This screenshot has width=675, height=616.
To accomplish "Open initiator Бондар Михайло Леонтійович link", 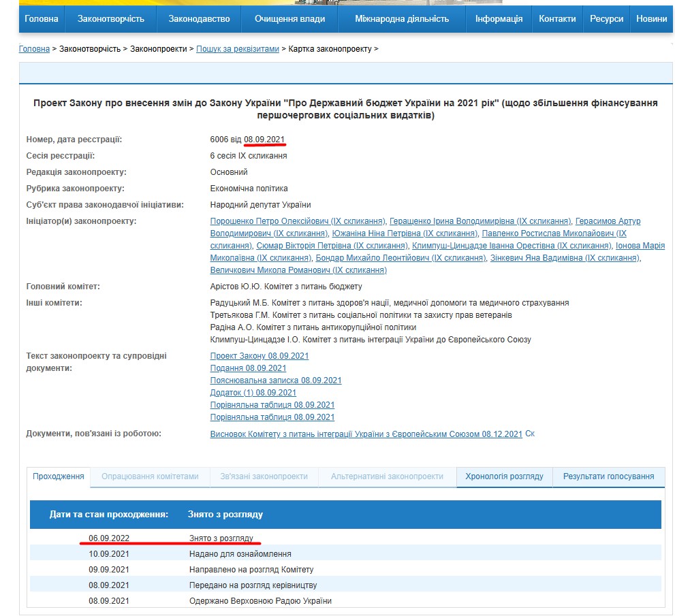I will [x=401, y=258].
